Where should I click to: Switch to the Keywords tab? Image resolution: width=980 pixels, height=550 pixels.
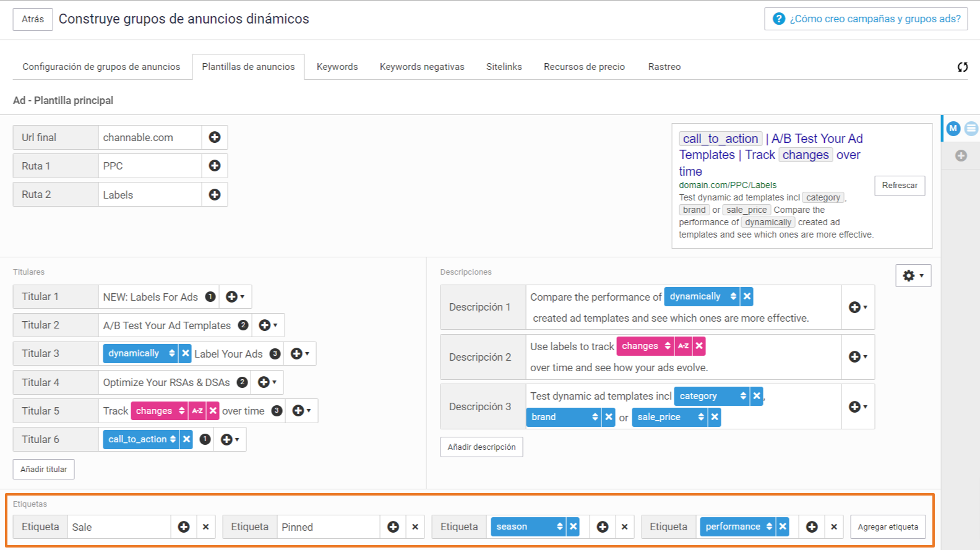(x=337, y=67)
